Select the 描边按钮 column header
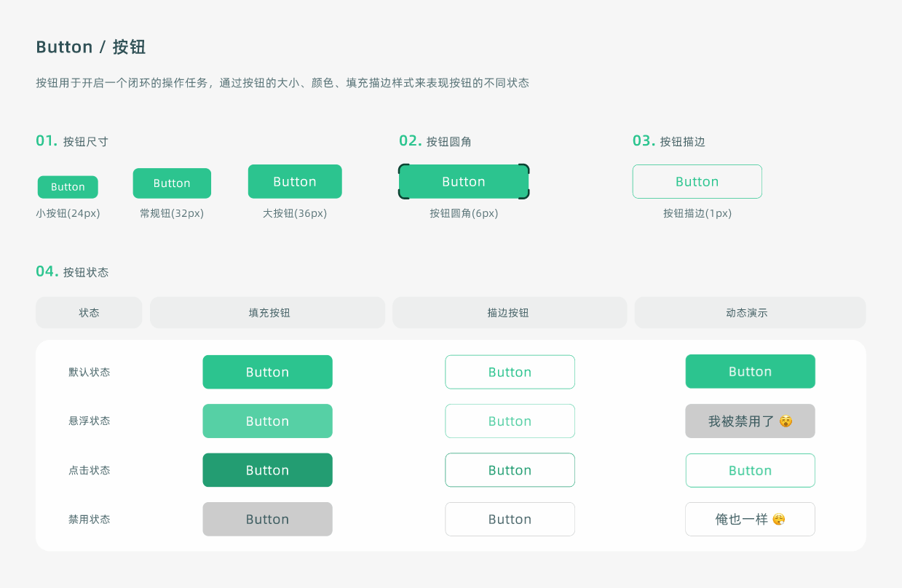The height and width of the screenshot is (588, 902). click(x=510, y=313)
